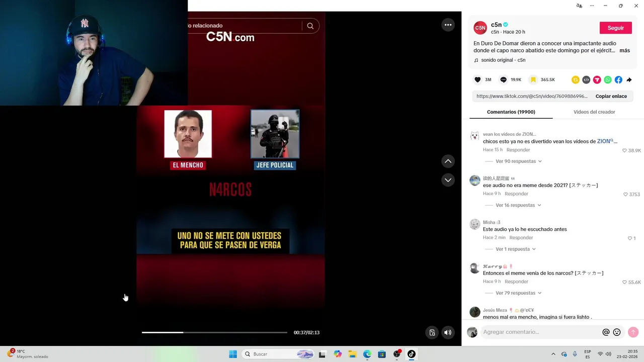644x362 pixels.
Task: Repost using the yellow repost icon
Action: click(x=576, y=80)
